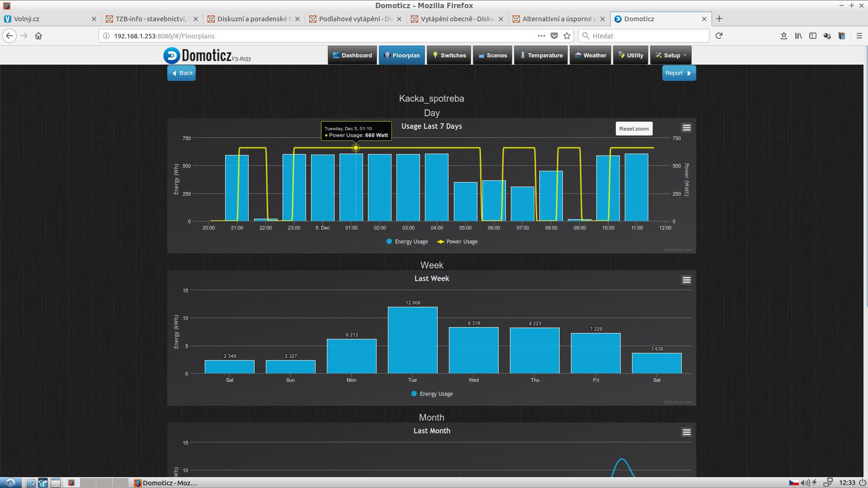This screenshot has width=868, height=488.
Task: Open the Weather page
Action: tap(590, 55)
